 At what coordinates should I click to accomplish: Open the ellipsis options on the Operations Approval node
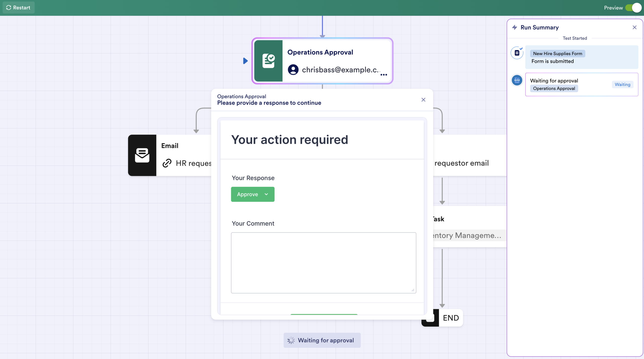[384, 75]
